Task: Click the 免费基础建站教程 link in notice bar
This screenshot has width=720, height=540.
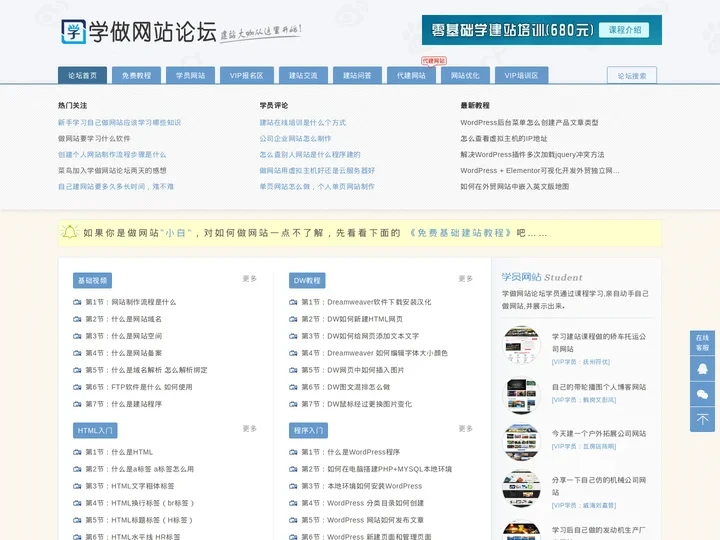Action: [461, 233]
